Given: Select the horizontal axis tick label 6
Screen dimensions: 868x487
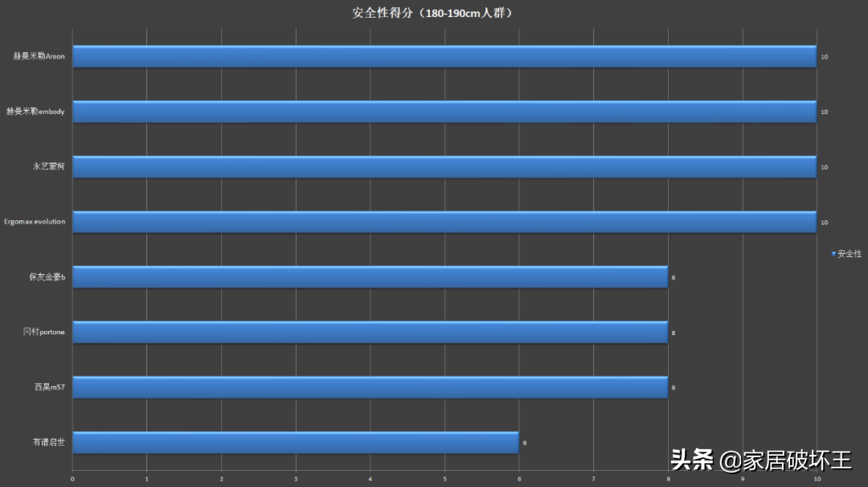Looking at the screenshot, I should (519, 479).
